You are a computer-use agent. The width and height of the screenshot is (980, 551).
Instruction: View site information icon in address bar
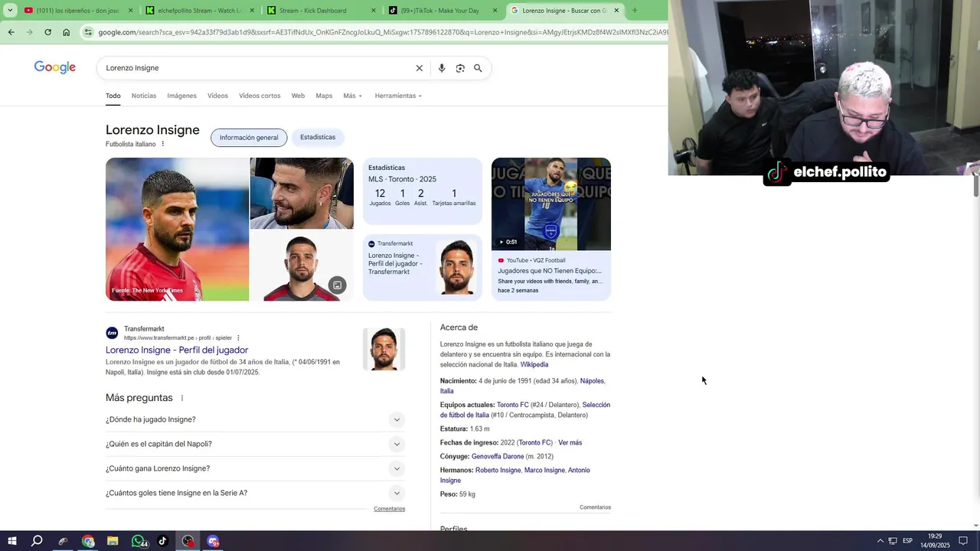click(89, 32)
